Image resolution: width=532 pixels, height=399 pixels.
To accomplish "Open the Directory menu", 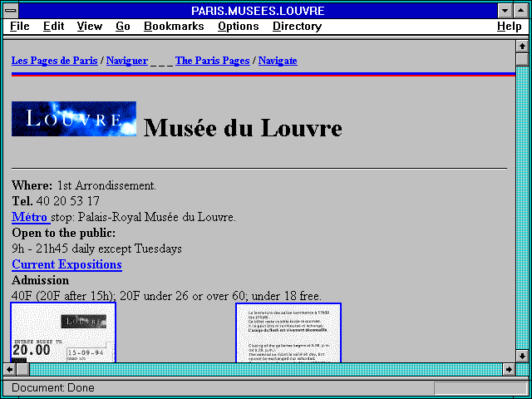I will (x=298, y=26).
